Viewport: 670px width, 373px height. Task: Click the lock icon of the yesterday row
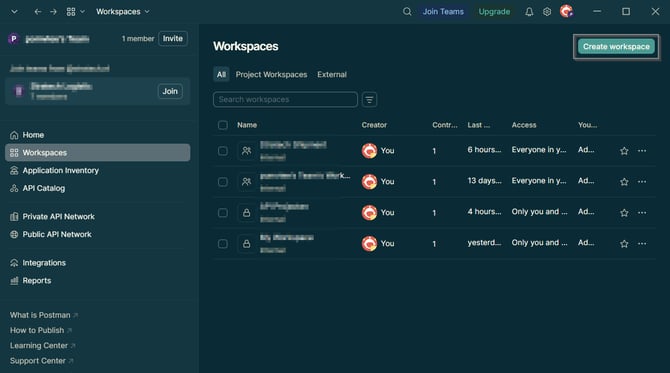coord(247,244)
